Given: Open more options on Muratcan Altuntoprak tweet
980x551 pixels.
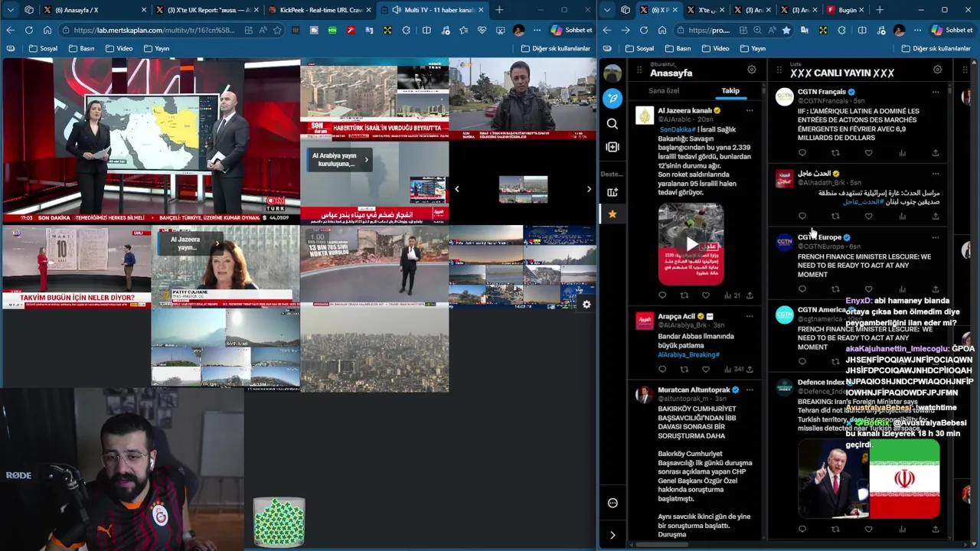Looking at the screenshot, I should (x=750, y=390).
